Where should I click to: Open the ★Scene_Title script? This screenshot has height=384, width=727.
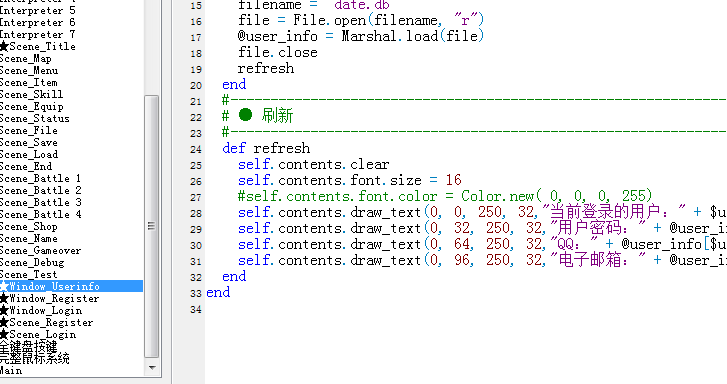(38, 46)
